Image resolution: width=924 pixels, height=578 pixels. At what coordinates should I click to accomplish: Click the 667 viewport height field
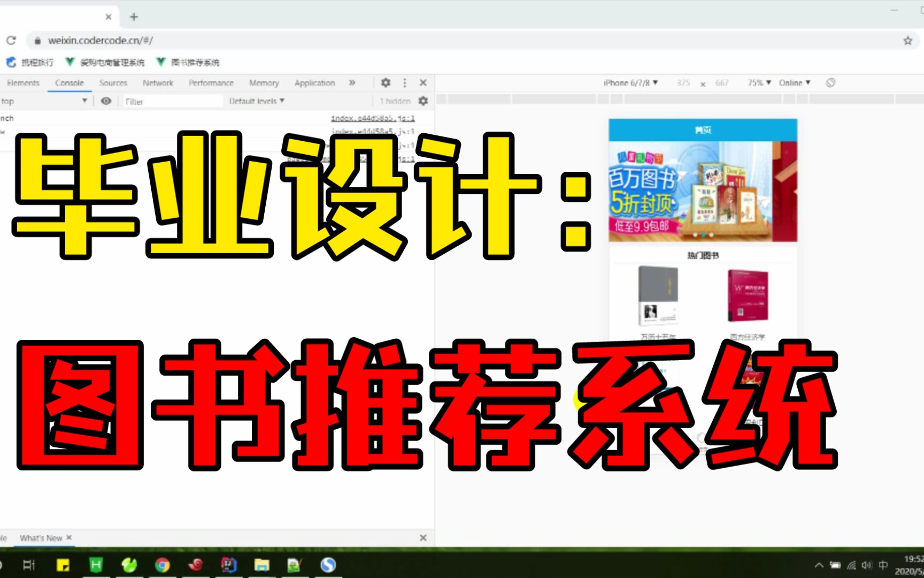coord(722,83)
